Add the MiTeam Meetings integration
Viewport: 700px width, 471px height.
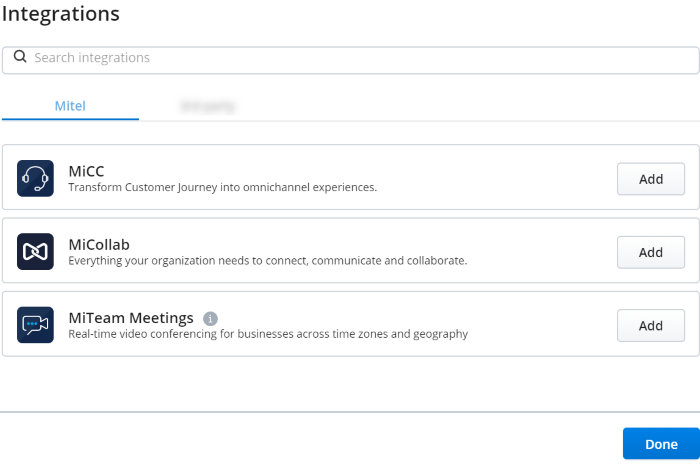[x=651, y=325]
